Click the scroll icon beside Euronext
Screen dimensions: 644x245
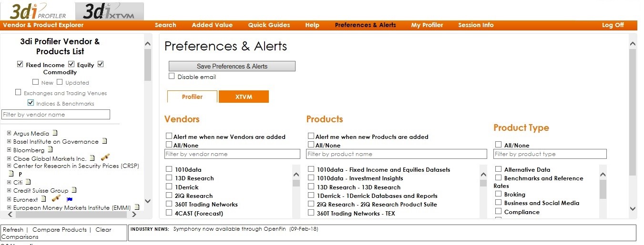(x=56, y=199)
